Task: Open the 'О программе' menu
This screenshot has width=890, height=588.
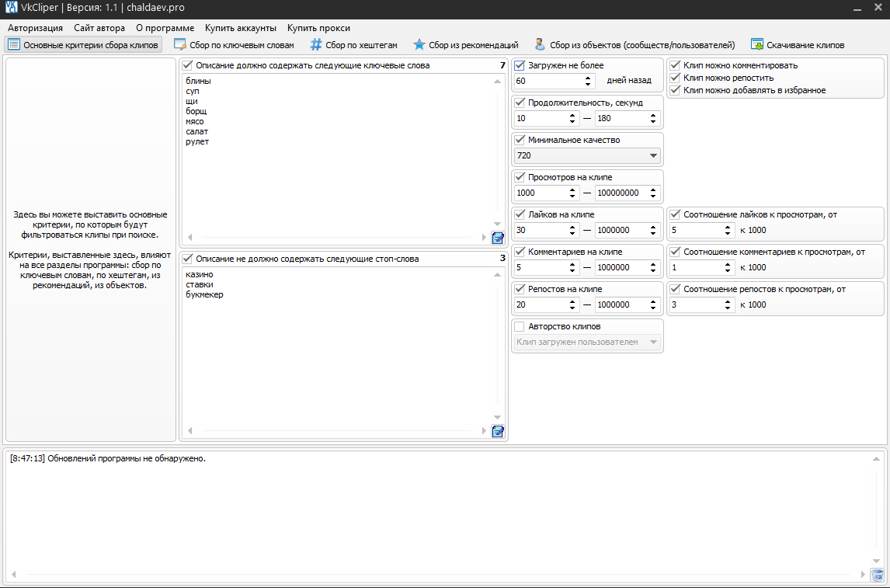Action: click(165, 28)
